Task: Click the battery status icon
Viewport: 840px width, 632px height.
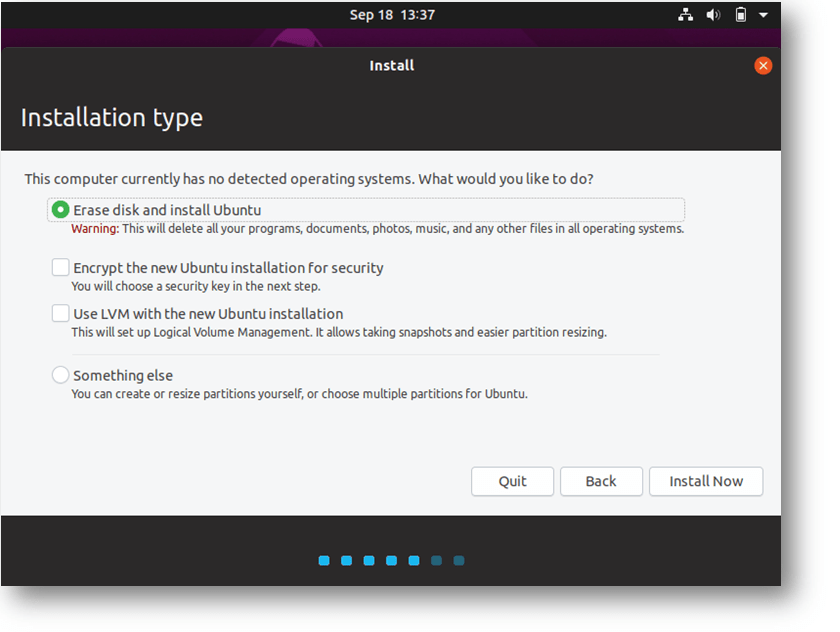Action: coord(740,15)
